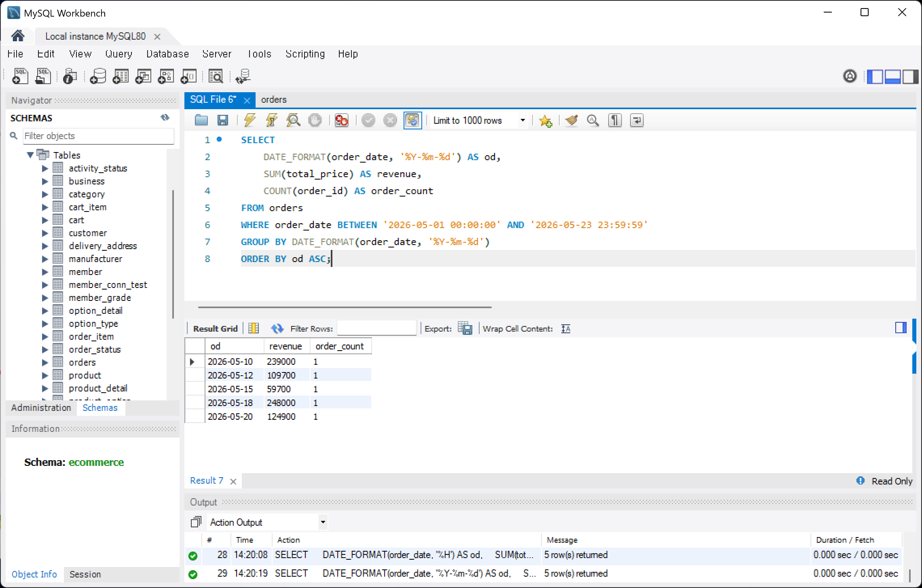Switch to the Administration tab

(x=41, y=408)
